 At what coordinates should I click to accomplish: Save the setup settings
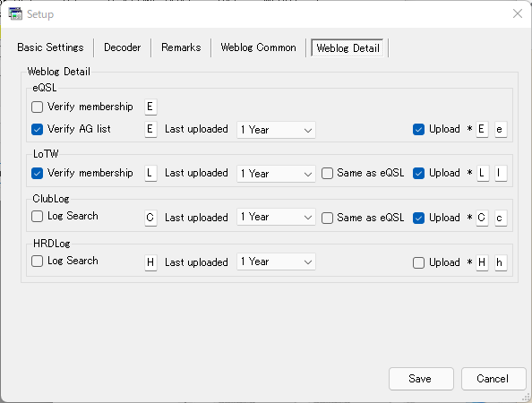pyautogui.click(x=421, y=379)
